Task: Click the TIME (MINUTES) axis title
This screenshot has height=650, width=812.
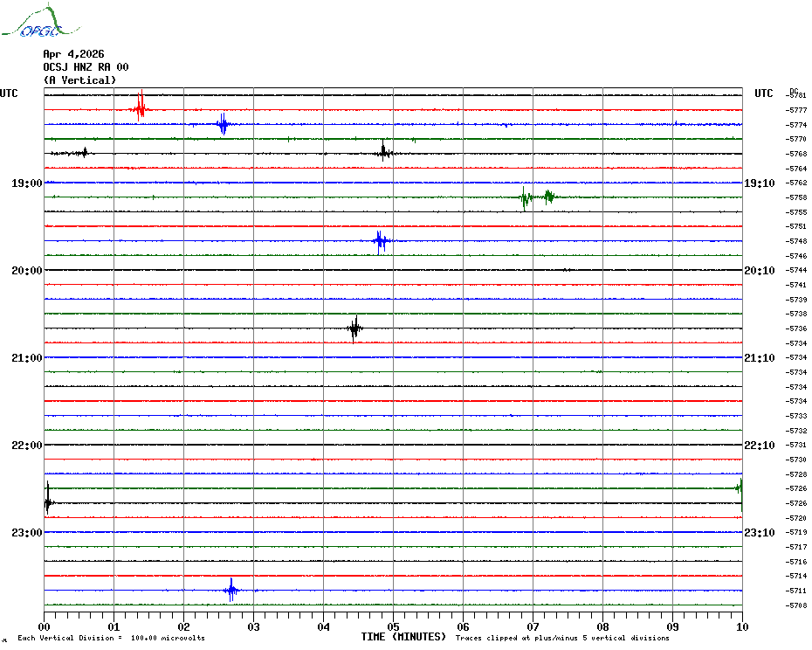Action: point(403,637)
